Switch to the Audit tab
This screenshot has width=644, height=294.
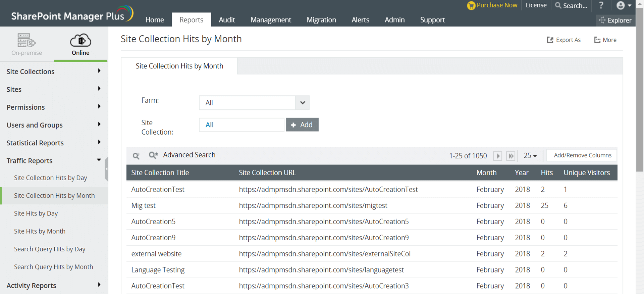[227, 20]
